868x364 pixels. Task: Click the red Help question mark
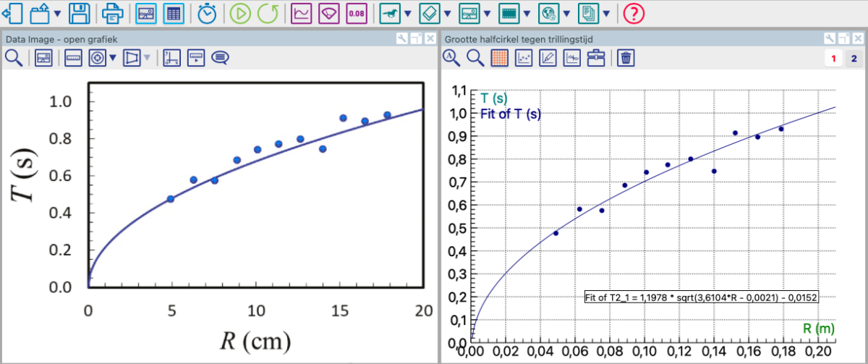[x=633, y=13]
